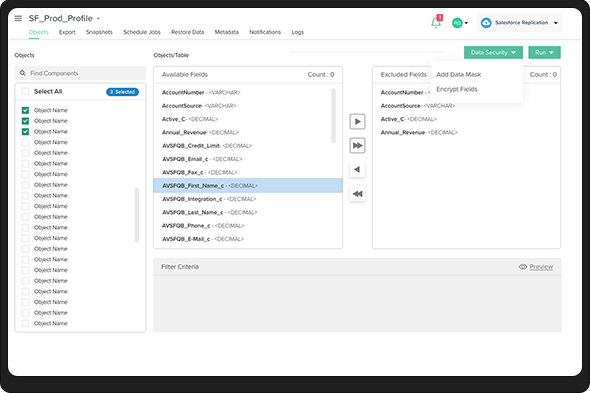The image size is (590, 393).
Task: Click inside the Filter Criteria area
Action: [357, 303]
